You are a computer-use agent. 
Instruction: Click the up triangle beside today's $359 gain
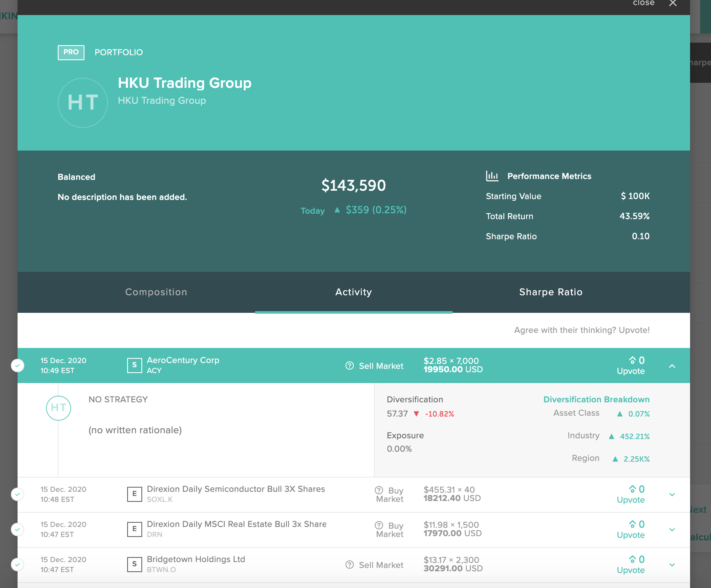pos(337,210)
